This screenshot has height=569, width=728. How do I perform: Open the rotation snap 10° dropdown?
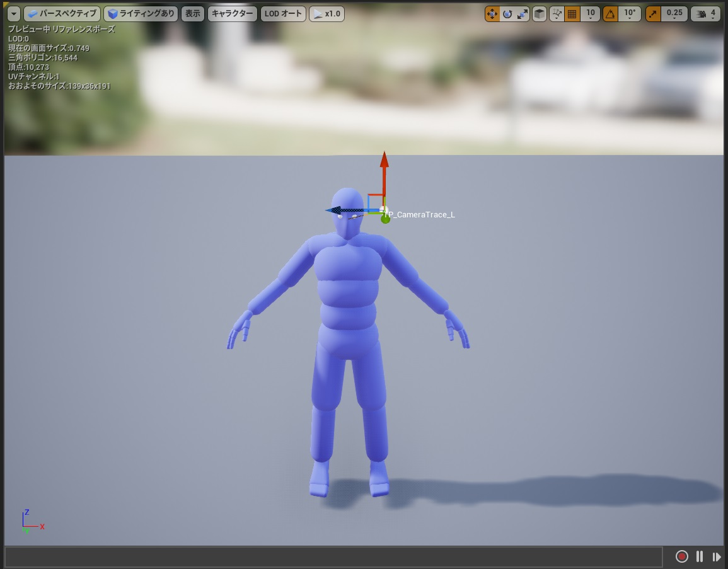tap(630, 14)
